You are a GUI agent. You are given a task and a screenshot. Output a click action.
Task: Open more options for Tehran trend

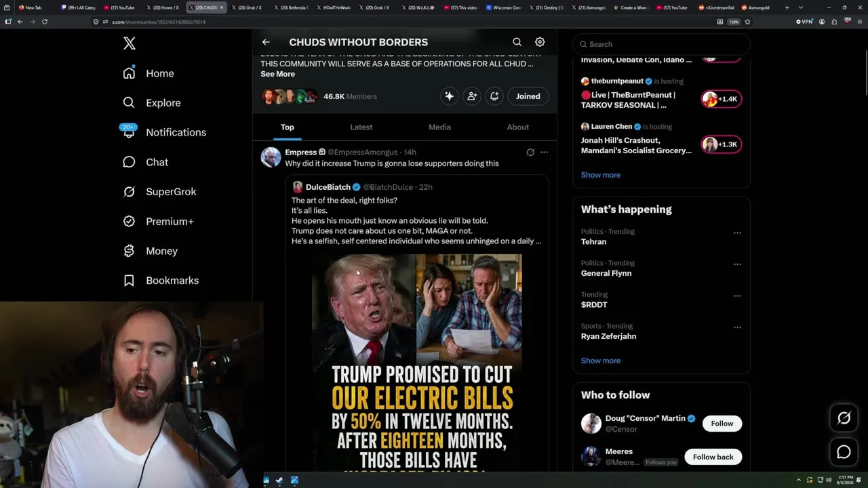coord(737,232)
